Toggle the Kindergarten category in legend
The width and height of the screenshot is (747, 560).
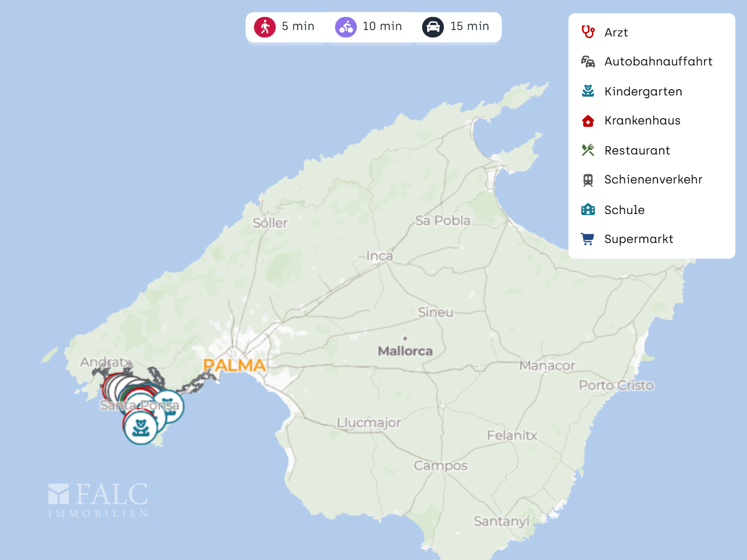coord(643,92)
